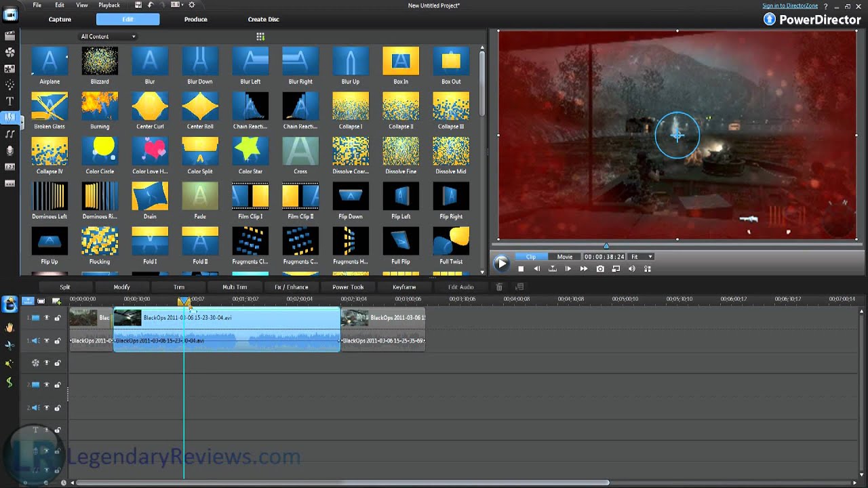The image size is (868, 488).
Task: Open the Playback menu
Action: 109,5
